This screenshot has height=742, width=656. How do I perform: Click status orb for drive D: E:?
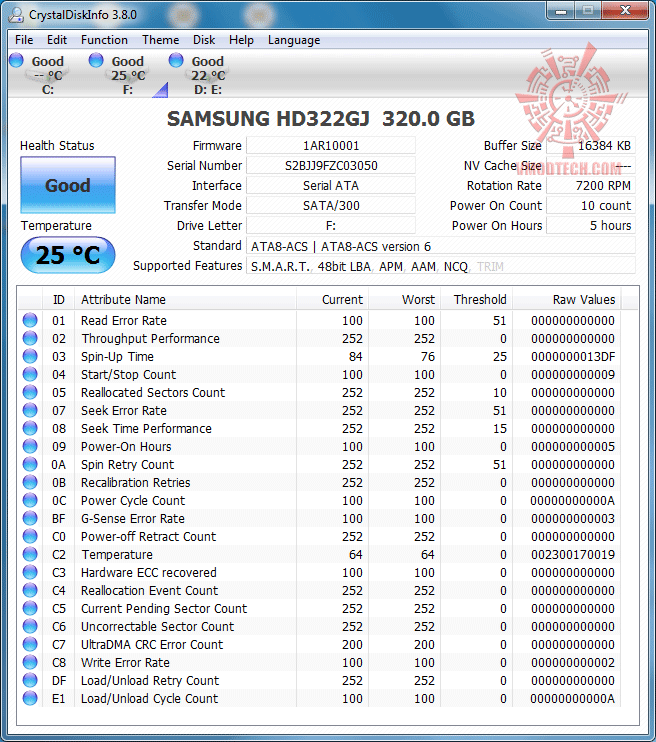[176, 60]
